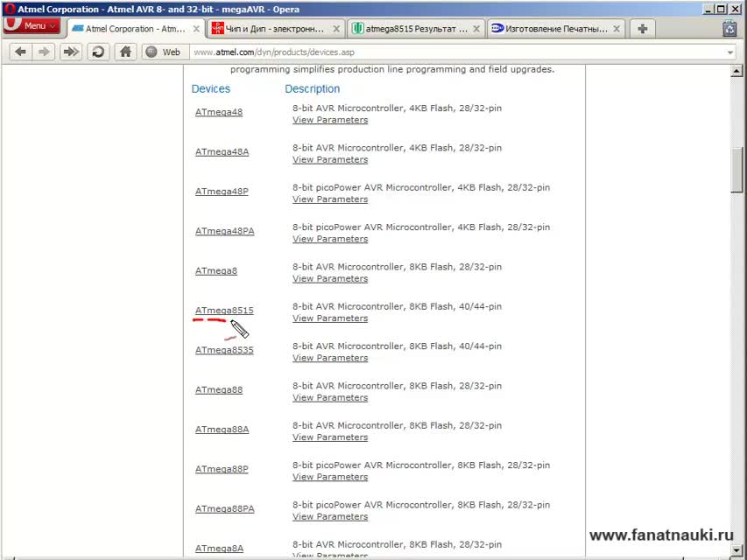Click the scrollbar down arrow
Screen dimensions: 747x560
(x=736, y=549)
